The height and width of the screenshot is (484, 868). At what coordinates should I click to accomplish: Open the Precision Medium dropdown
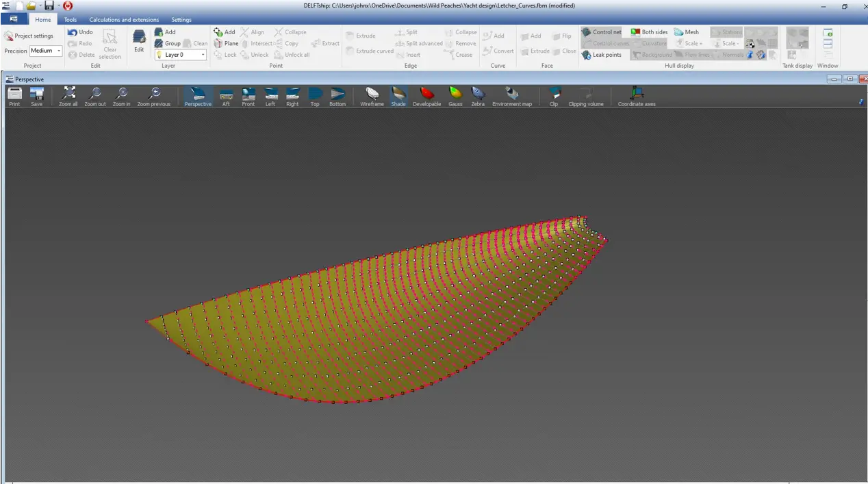tap(46, 51)
